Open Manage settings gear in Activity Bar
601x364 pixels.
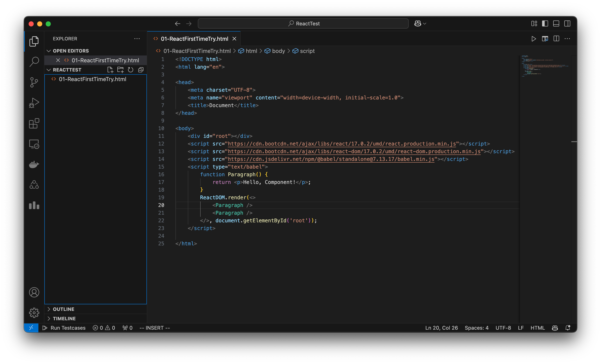pyautogui.click(x=34, y=313)
